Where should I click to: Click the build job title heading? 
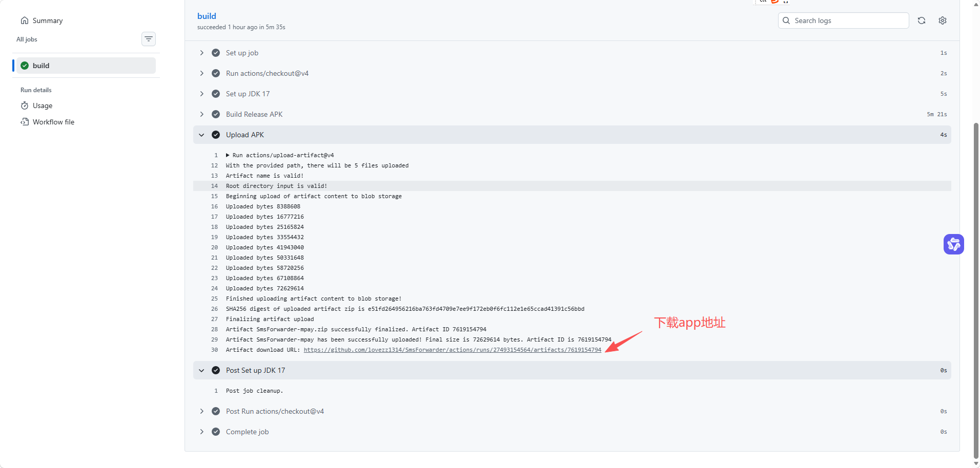(207, 16)
